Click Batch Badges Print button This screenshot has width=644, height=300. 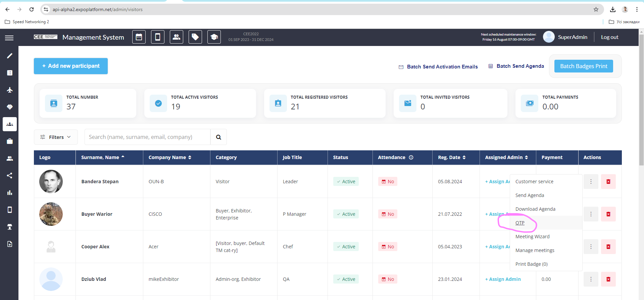coord(584,66)
